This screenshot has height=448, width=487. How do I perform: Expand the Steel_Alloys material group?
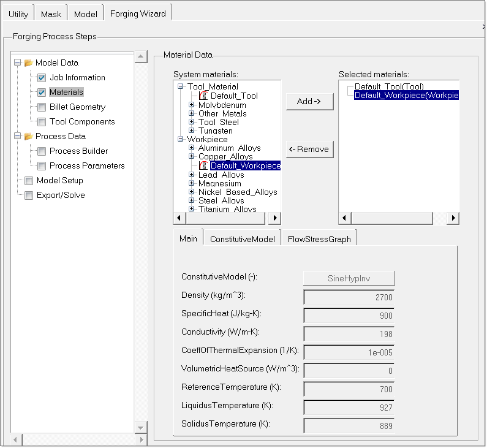point(192,200)
